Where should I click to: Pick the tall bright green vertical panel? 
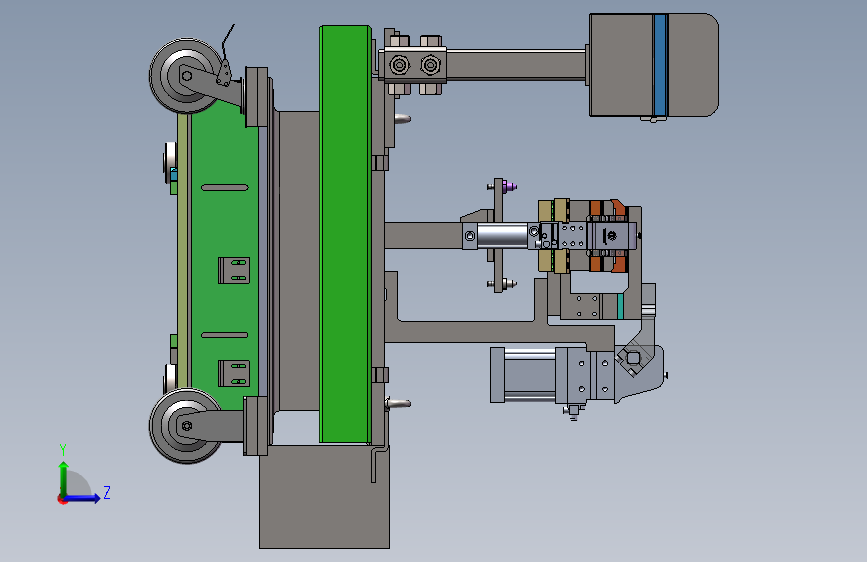344,234
